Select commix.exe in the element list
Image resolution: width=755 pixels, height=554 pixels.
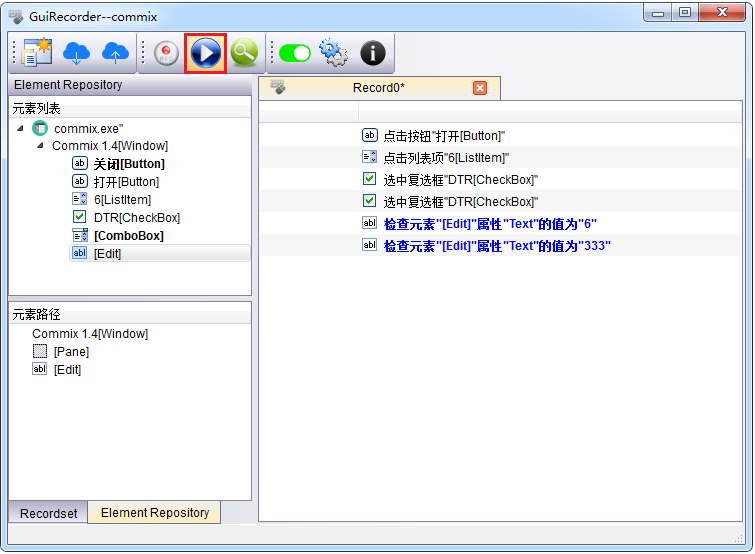point(89,129)
